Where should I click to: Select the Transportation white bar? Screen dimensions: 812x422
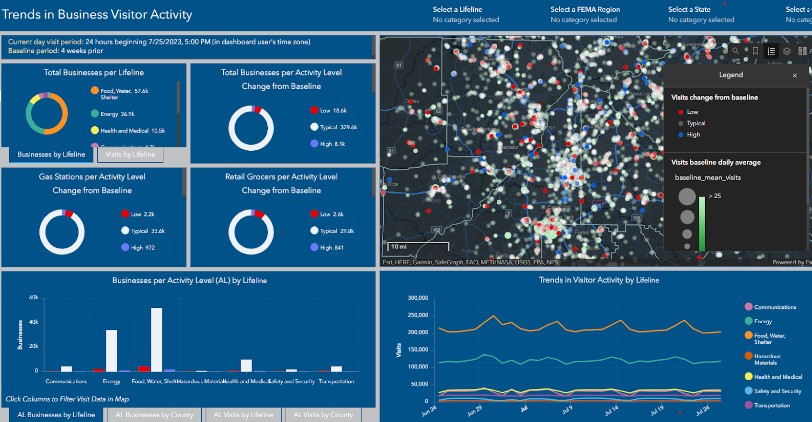click(337, 369)
